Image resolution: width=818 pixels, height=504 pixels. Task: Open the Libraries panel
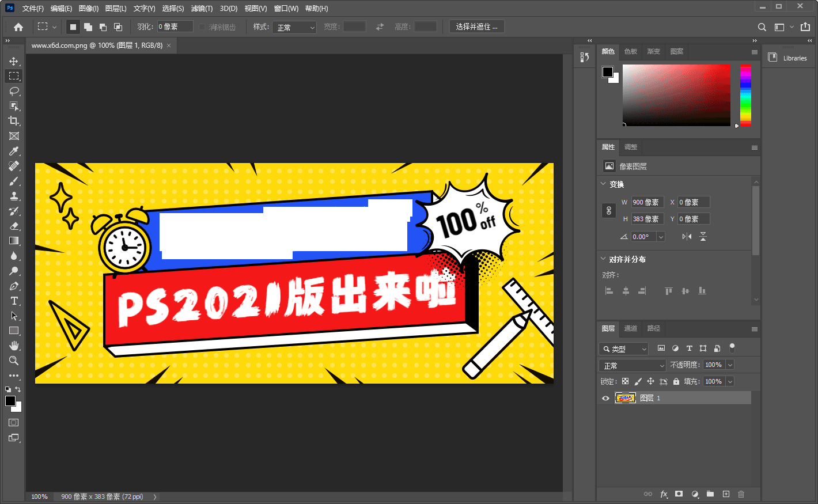[789, 58]
